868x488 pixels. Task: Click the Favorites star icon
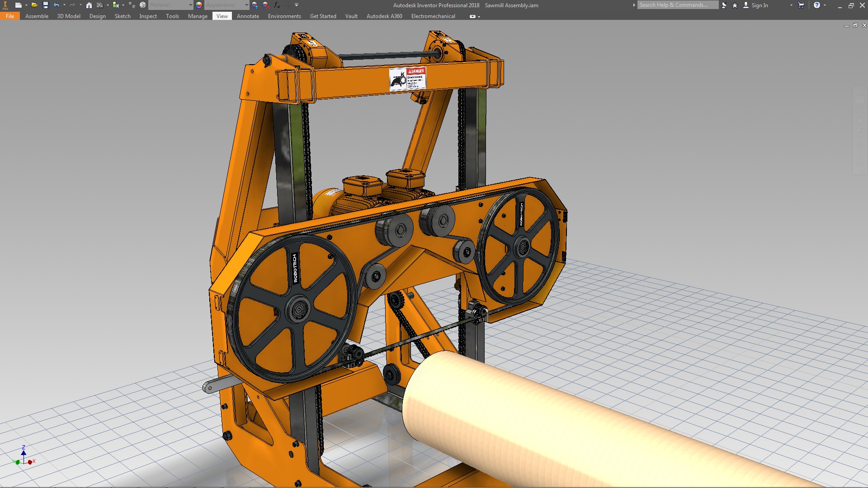(735, 5)
